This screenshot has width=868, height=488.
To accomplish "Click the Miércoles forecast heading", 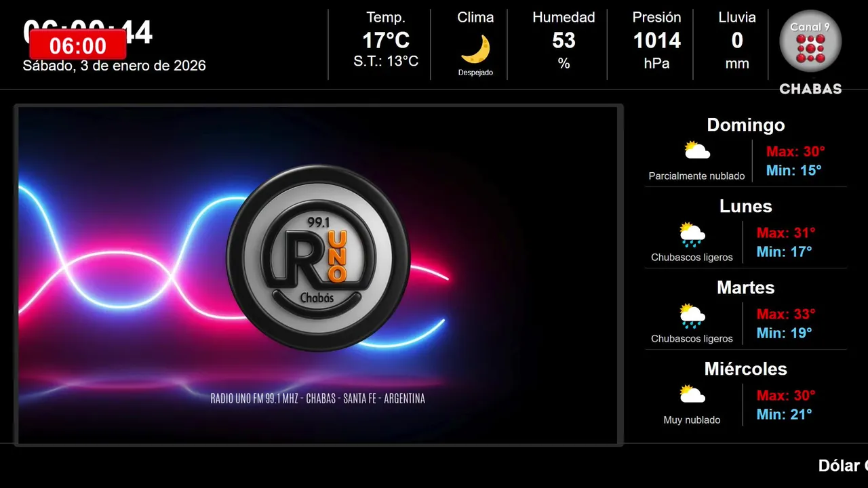I will coord(746,369).
